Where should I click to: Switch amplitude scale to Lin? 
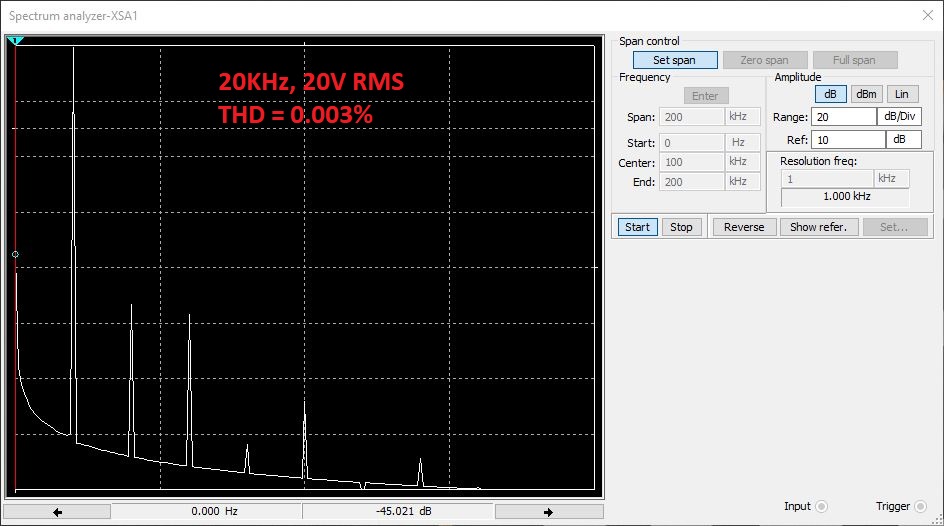point(902,94)
